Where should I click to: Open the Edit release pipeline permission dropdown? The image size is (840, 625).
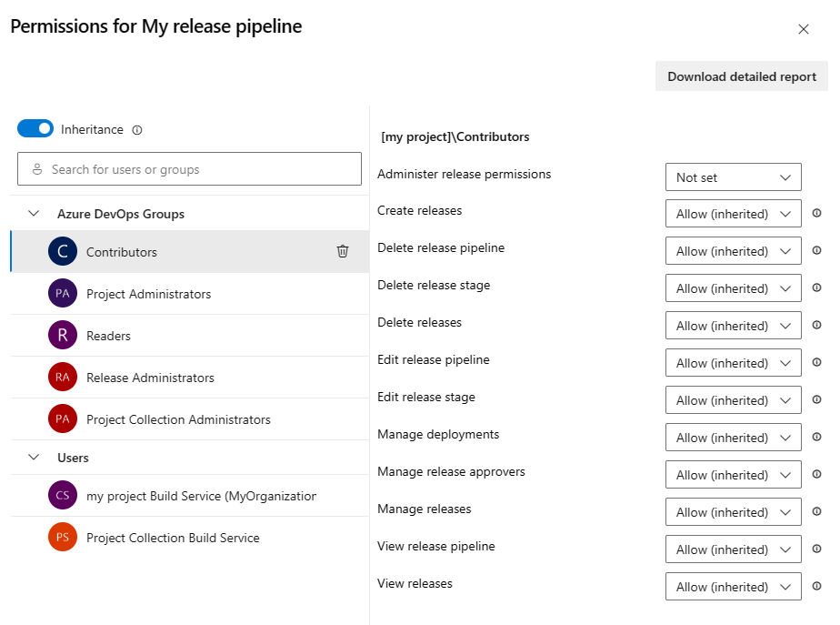tap(733, 363)
